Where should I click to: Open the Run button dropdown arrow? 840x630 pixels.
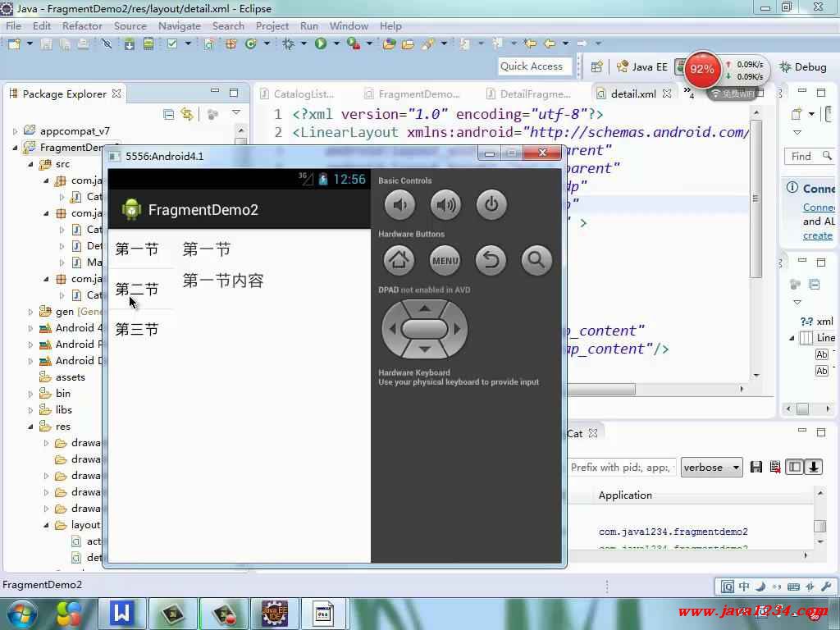coord(336,43)
